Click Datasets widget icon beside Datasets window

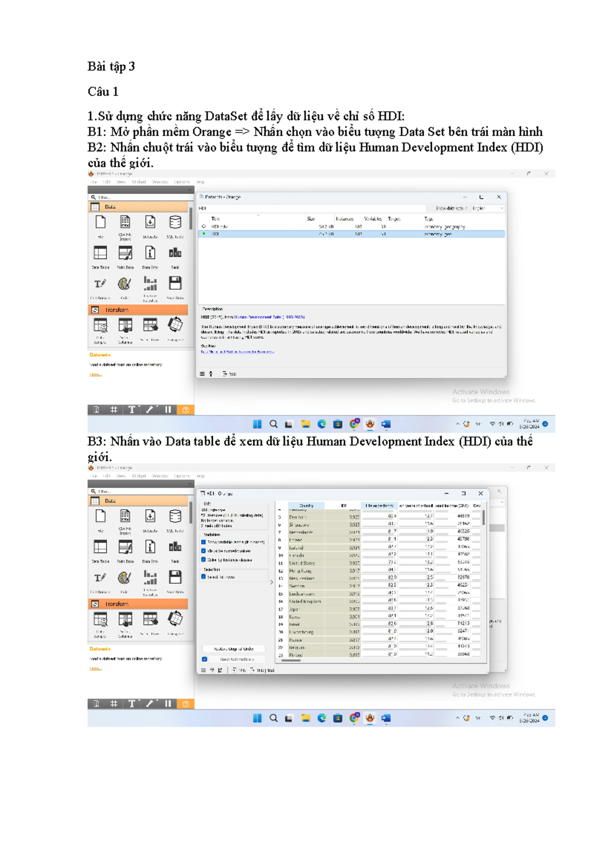pyautogui.click(x=150, y=222)
